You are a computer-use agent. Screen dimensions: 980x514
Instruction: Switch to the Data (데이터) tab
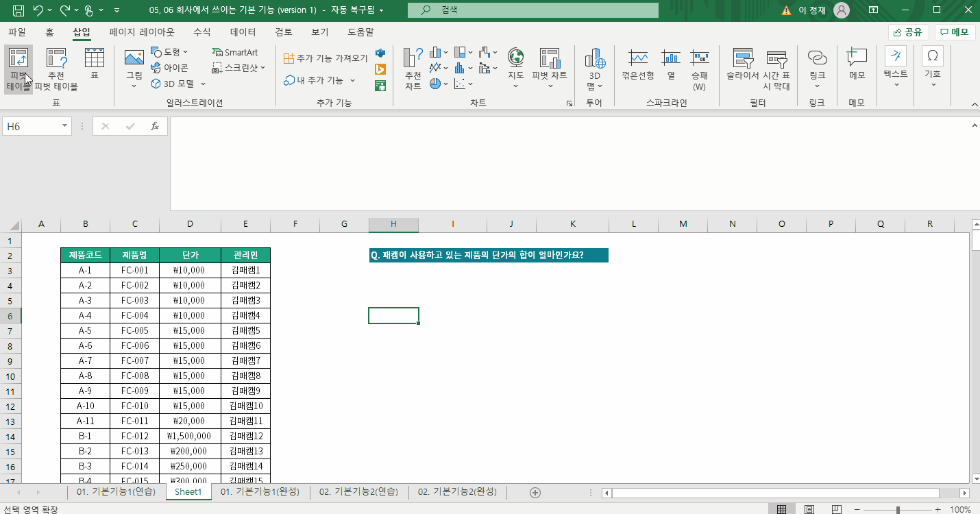tap(243, 32)
